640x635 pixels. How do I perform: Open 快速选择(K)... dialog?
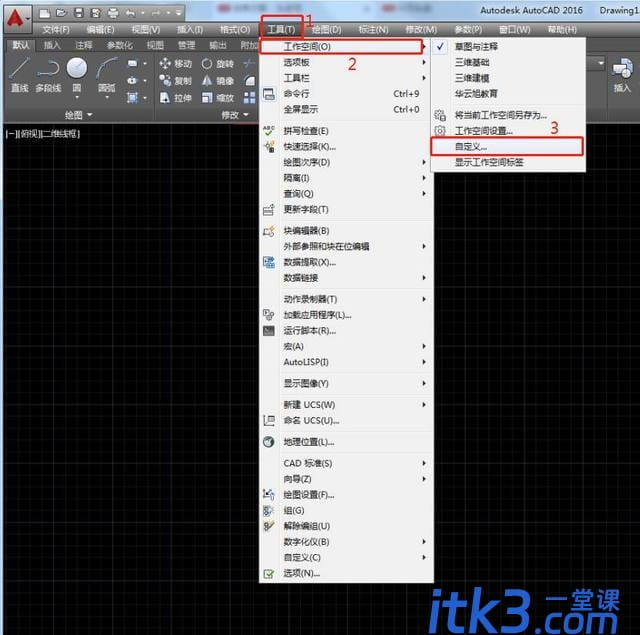346,147
